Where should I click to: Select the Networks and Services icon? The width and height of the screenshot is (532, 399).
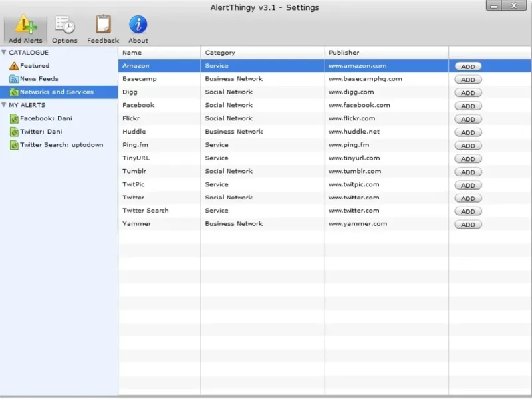[x=14, y=92]
